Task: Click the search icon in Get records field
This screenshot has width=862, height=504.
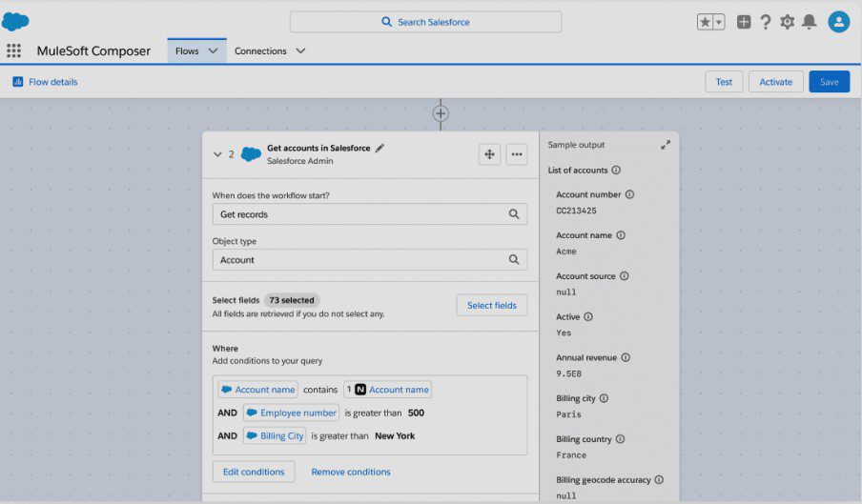Action: [513, 214]
